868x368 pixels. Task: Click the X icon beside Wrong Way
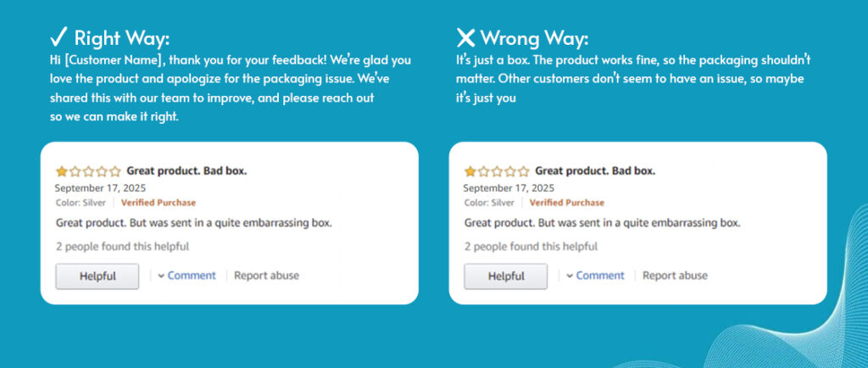465,37
